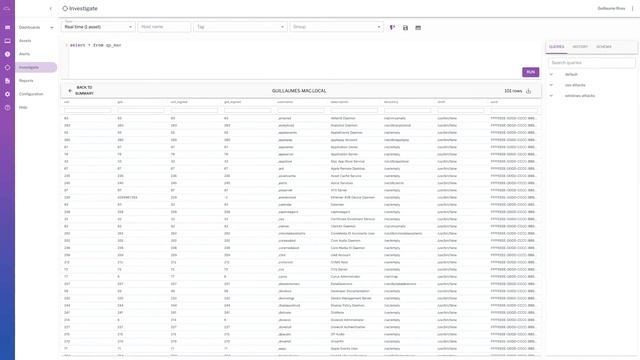Click Back to Summary
640x360 pixels.
click(84, 91)
